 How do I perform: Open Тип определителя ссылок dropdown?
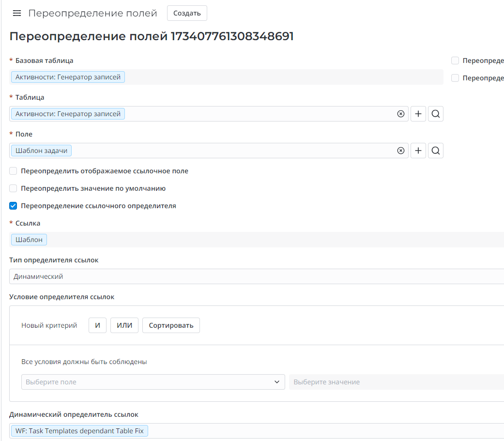coord(257,276)
